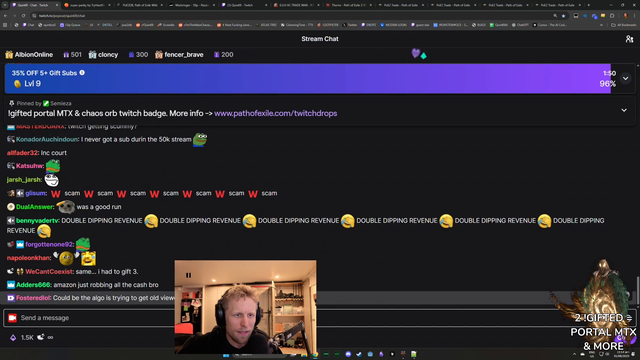This screenshot has width=640, height=360.
Task: Open the pathofexile.com/twitchdrops link
Action: point(276,113)
